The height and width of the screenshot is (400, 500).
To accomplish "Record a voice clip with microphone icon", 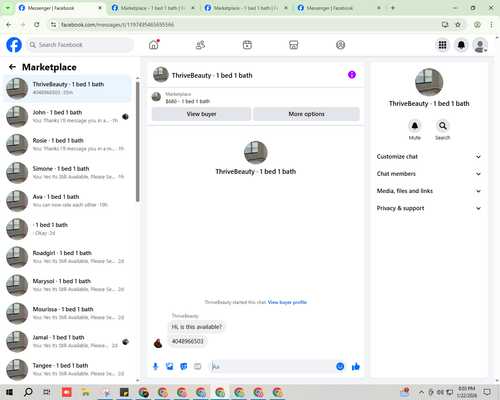I will 155,367.
